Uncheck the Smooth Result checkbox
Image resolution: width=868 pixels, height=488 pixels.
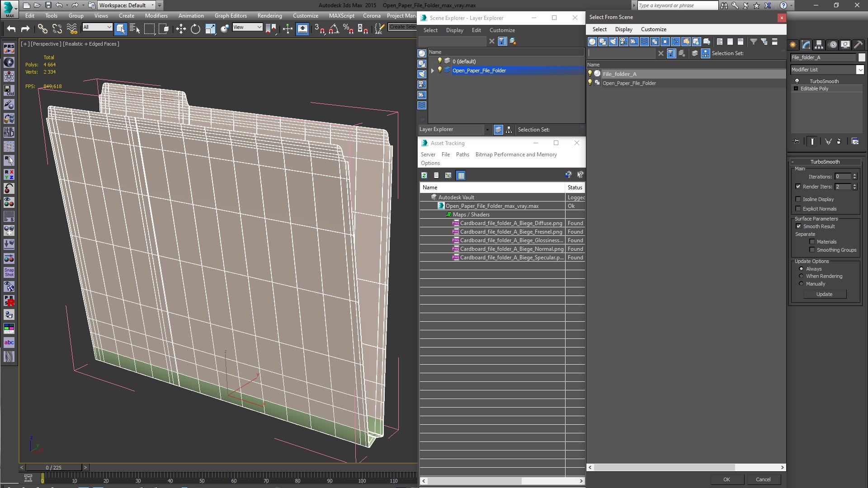coord(798,226)
